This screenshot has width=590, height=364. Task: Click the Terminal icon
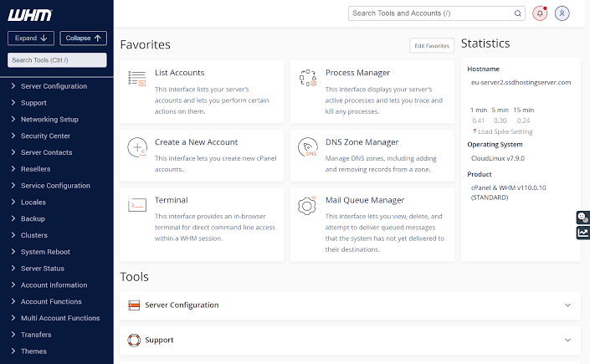[137, 206]
